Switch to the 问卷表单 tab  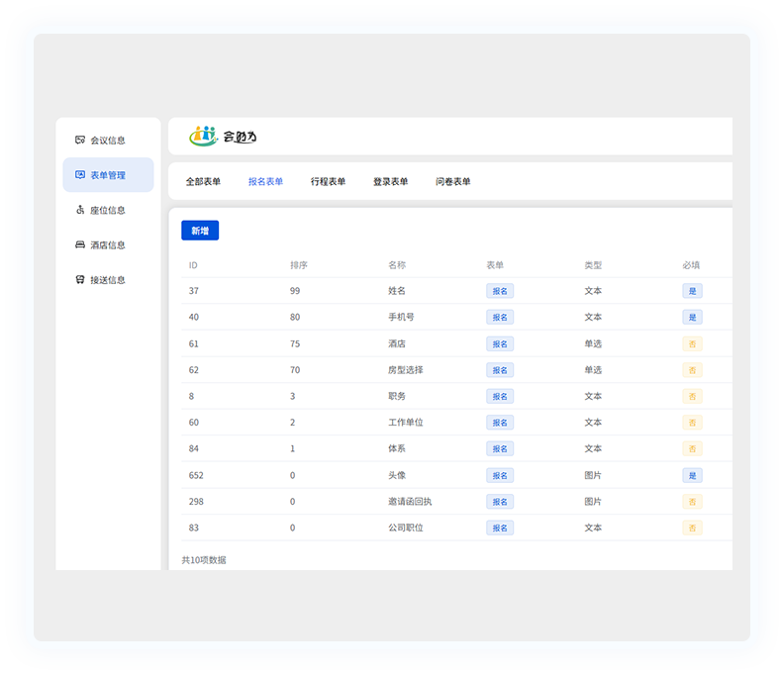(x=453, y=181)
